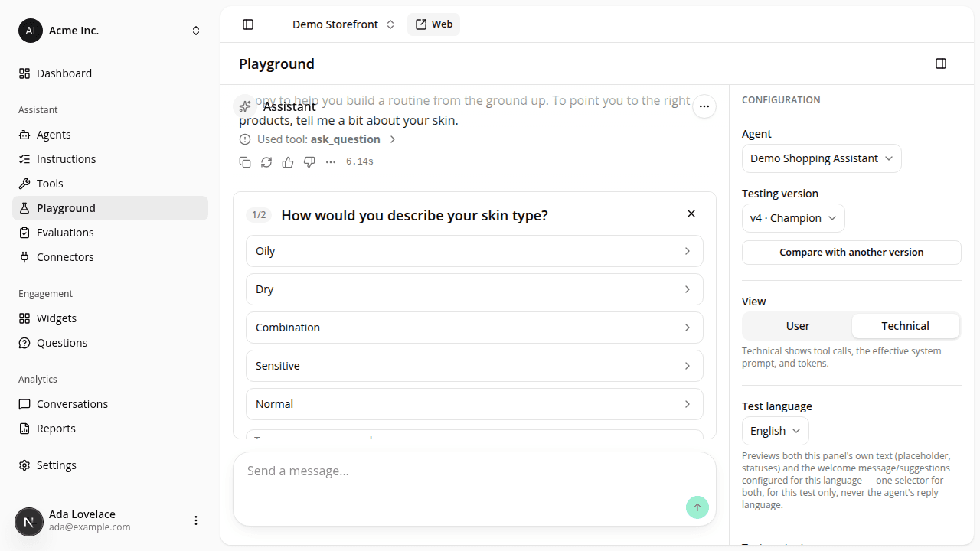This screenshot has height=551, width=980.
Task: Copy the assistant response
Action: [245, 161]
